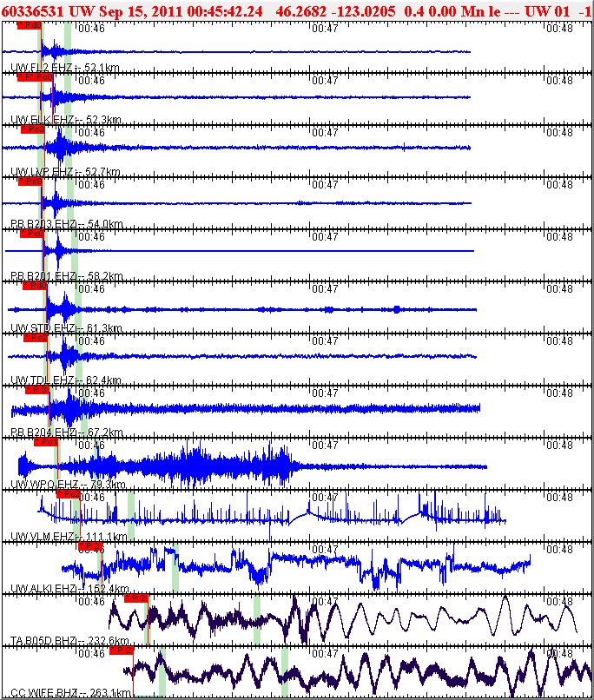Select station label UW STD EHZ 61.3km
The height and width of the screenshot is (700, 594).
tap(66, 328)
